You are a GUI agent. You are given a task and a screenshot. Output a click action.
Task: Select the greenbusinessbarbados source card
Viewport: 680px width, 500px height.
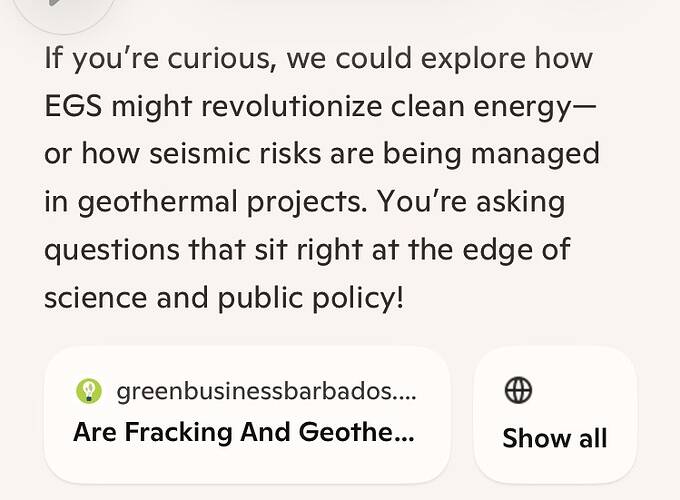tap(247, 413)
